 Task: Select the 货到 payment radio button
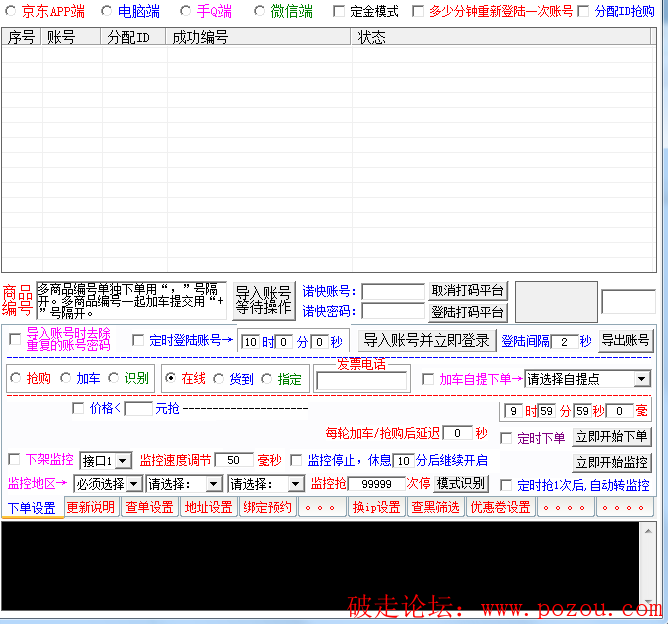(x=219, y=378)
